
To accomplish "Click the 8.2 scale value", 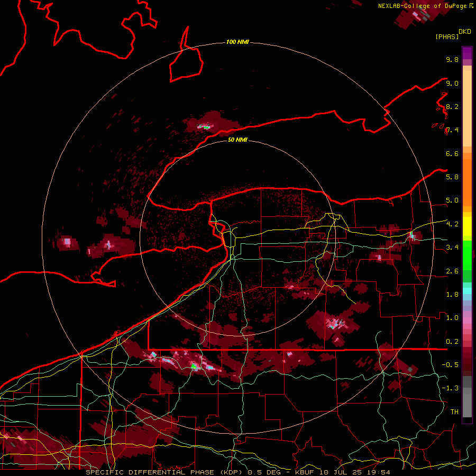I will pos(452,107).
